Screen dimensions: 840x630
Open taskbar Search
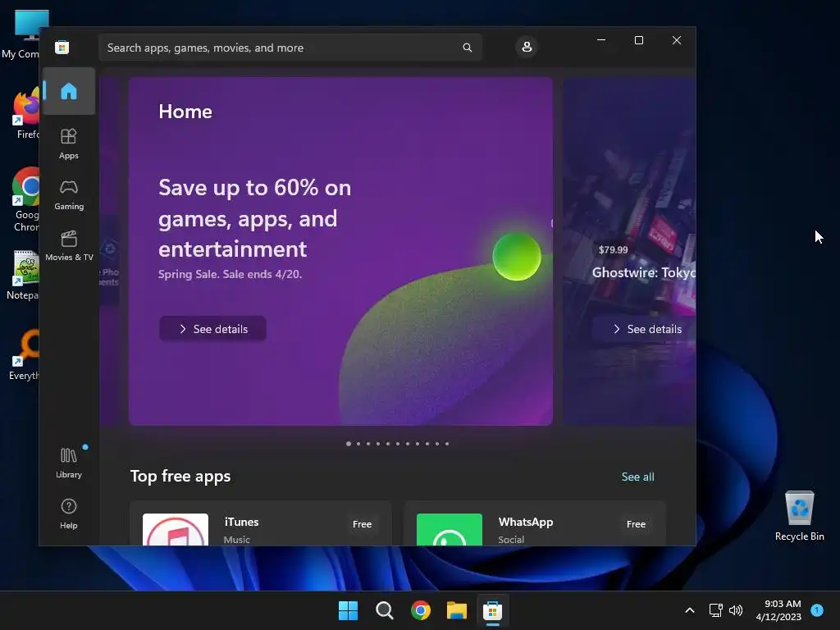tap(384, 610)
